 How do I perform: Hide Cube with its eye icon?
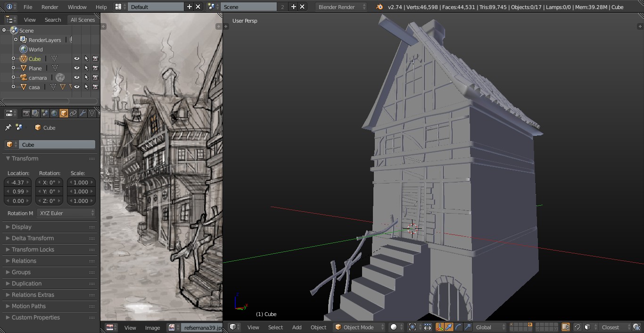click(x=77, y=58)
